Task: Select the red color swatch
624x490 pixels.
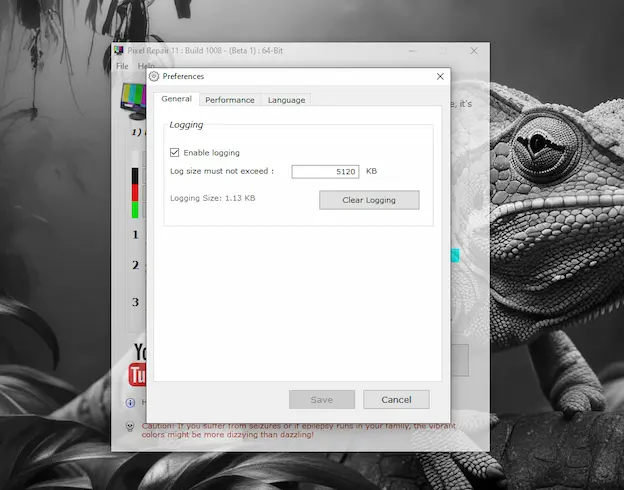Action: coord(135,193)
